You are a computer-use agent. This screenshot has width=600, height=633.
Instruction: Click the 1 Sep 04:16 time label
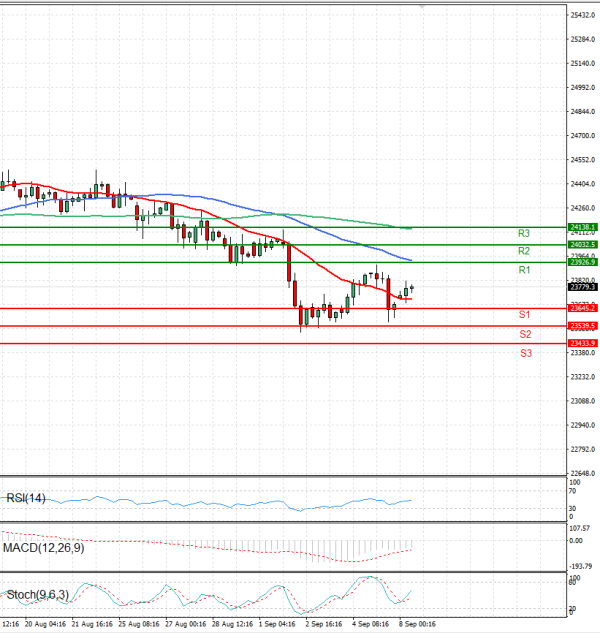(x=277, y=624)
